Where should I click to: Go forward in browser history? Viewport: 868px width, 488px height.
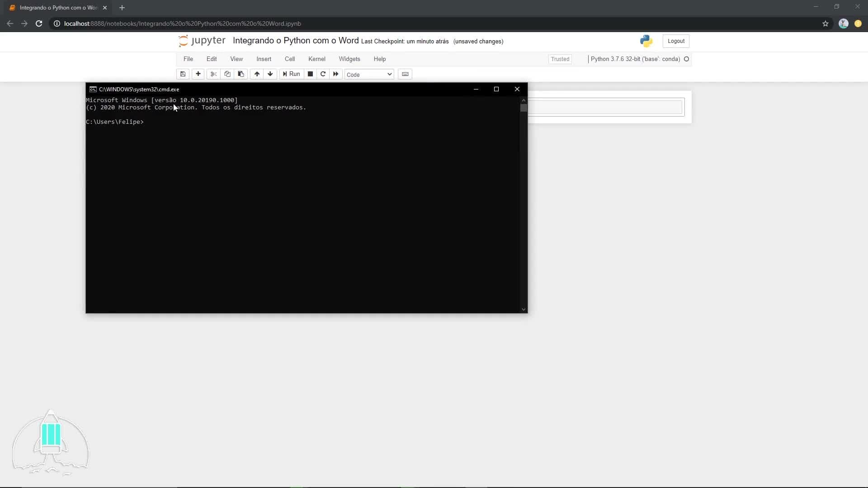[24, 23]
